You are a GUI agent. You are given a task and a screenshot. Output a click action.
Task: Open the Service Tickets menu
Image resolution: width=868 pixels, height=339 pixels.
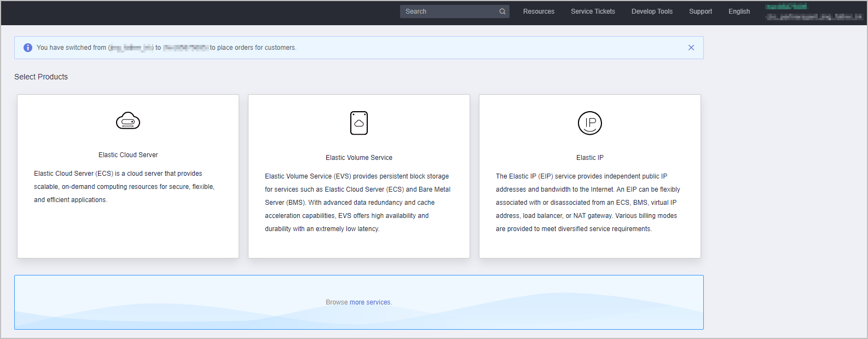point(593,12)
